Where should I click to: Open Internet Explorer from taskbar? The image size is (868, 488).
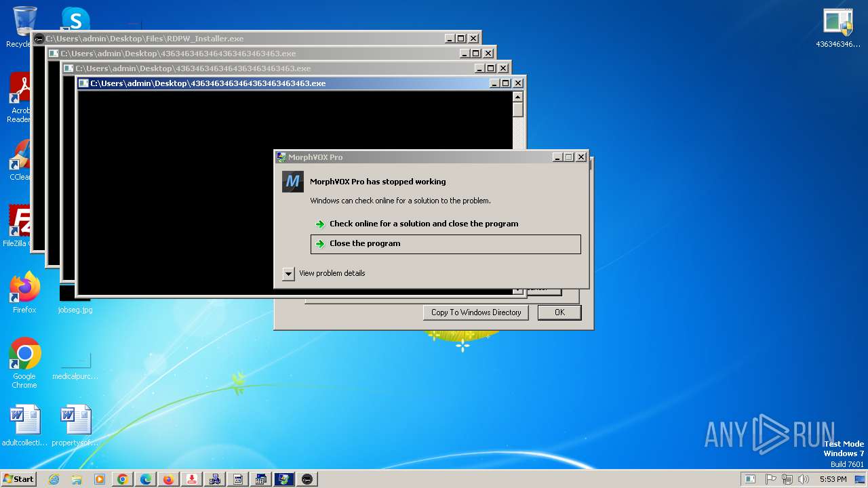click(x=54, y=479)
